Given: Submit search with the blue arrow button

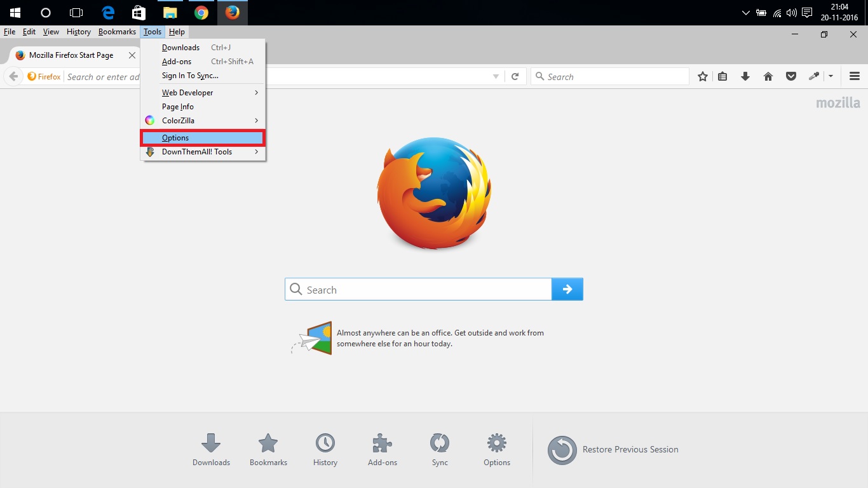Looking at the screenshot, I should pos(567,289).
